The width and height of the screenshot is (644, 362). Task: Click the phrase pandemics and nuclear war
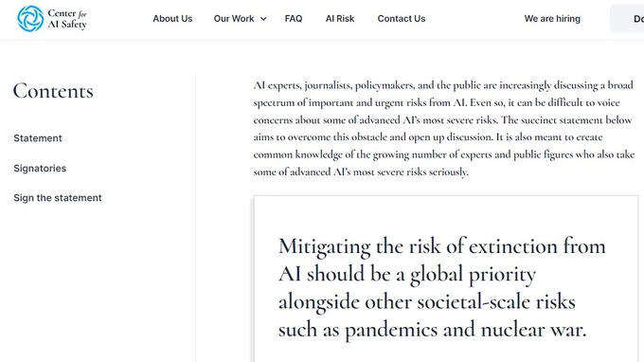point(465,330)
